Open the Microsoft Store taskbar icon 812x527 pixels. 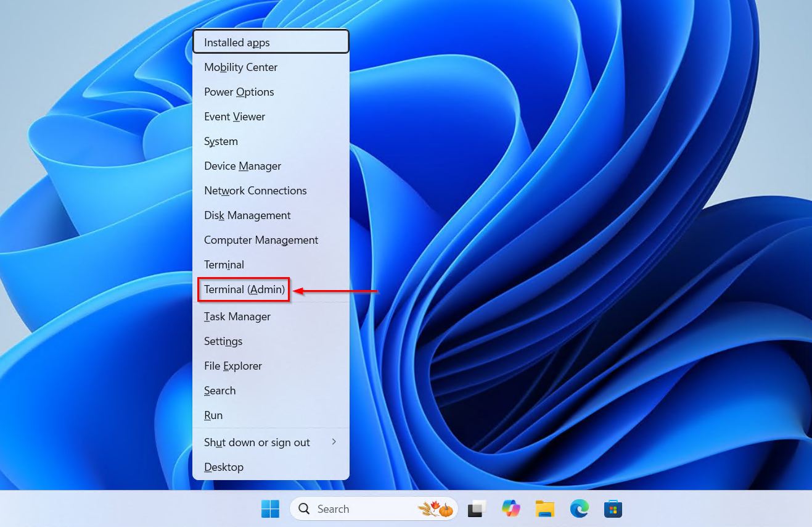point(613,509)
